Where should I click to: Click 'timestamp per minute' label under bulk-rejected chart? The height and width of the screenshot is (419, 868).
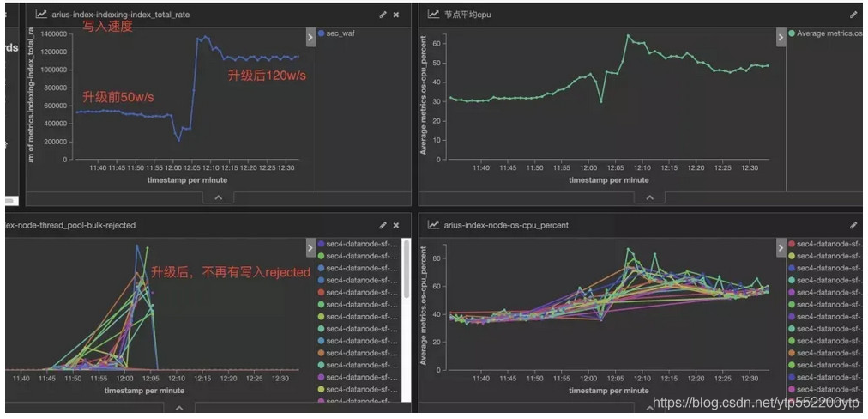pos(144,390)
